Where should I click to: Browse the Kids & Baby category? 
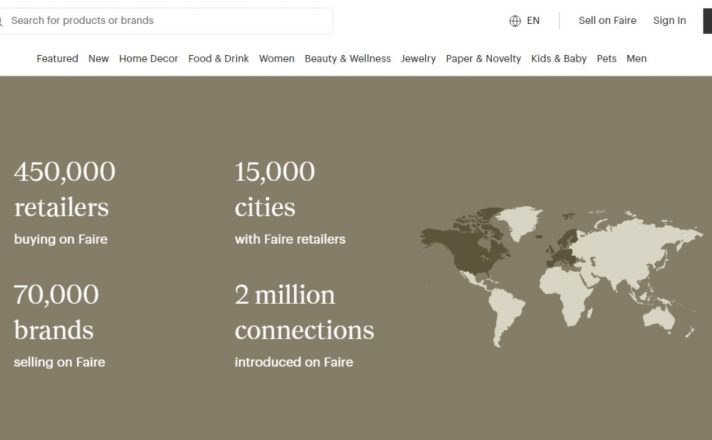click(559, 59)
